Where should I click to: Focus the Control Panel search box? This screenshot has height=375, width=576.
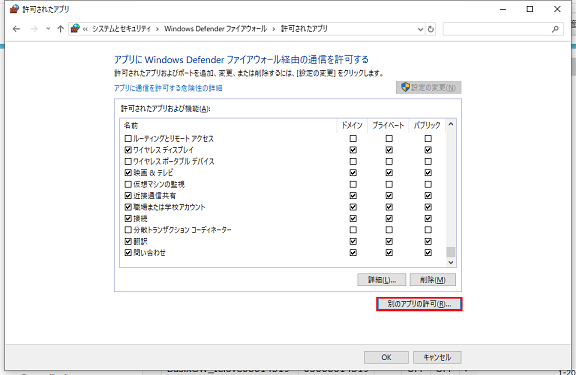click(x=503, y=29)
